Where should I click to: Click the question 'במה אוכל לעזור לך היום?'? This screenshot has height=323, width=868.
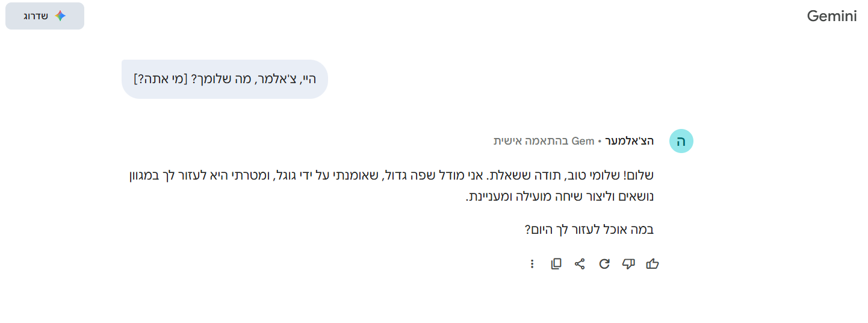click(x=589, y=229)
